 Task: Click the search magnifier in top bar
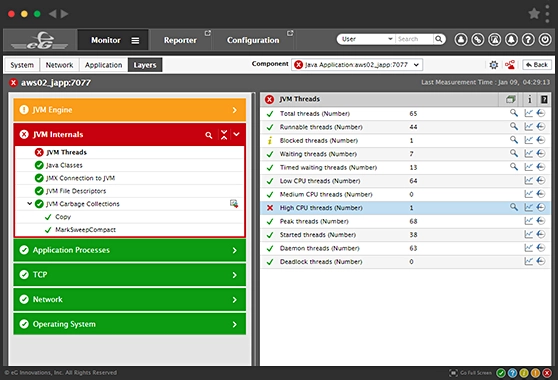(x=439, y=39)
